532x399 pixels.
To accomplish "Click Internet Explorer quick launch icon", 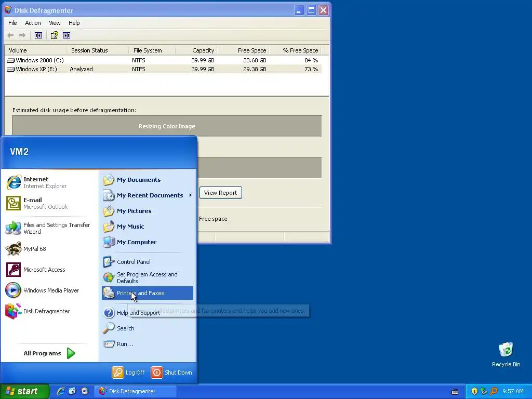I will pyautogui.click(x=61, y=391).
